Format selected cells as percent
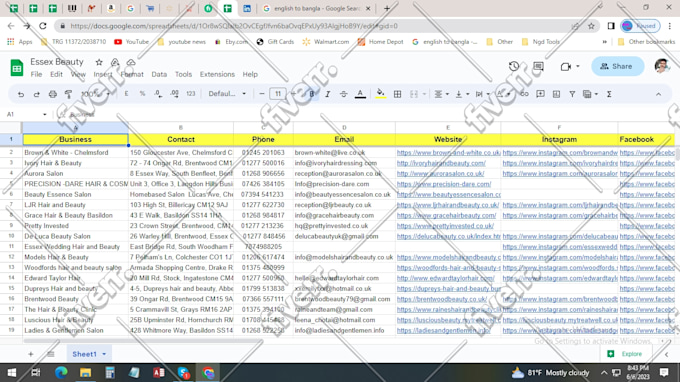The height and width of the screenshot is (382, 680). [x=142, y=94]
